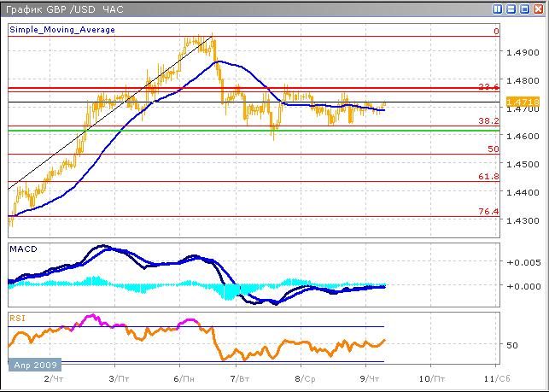Close the GBP/USD chart window
The width and height of the screenshot is (549, 392).
coord(536,9)
